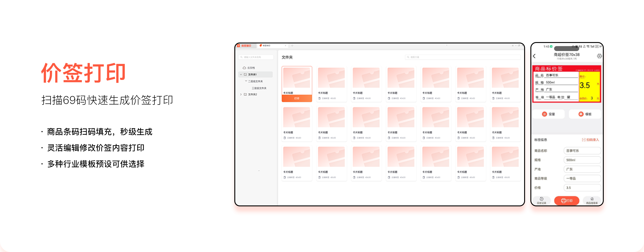Image resolution: width=644 pixels, height=252 pixels.
Task: Select the 三层级文件夹 tree item
Action: pyautogui.click(x=259, y=88)
